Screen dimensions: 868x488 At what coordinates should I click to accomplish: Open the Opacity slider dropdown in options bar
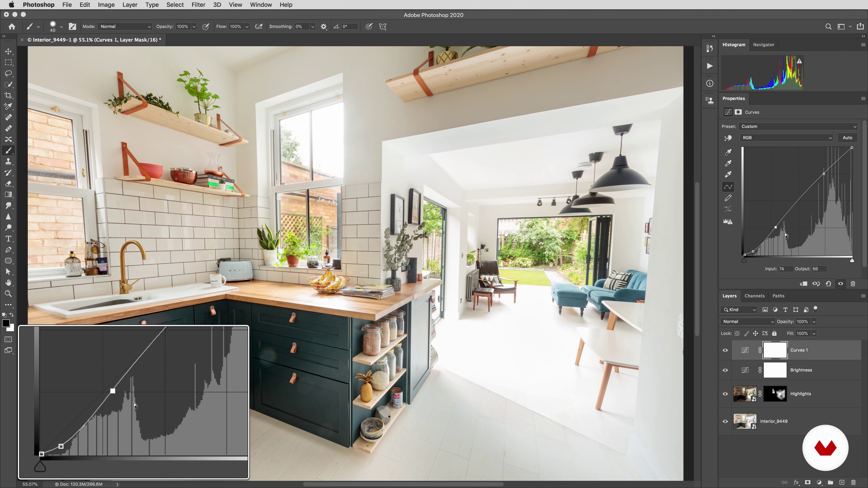coord(194,27)
